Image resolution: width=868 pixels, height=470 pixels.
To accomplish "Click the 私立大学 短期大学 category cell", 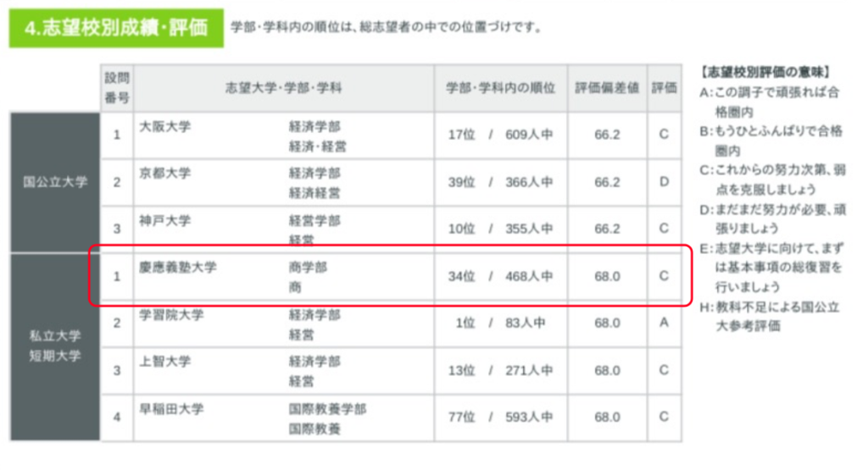I will (55, 346).
